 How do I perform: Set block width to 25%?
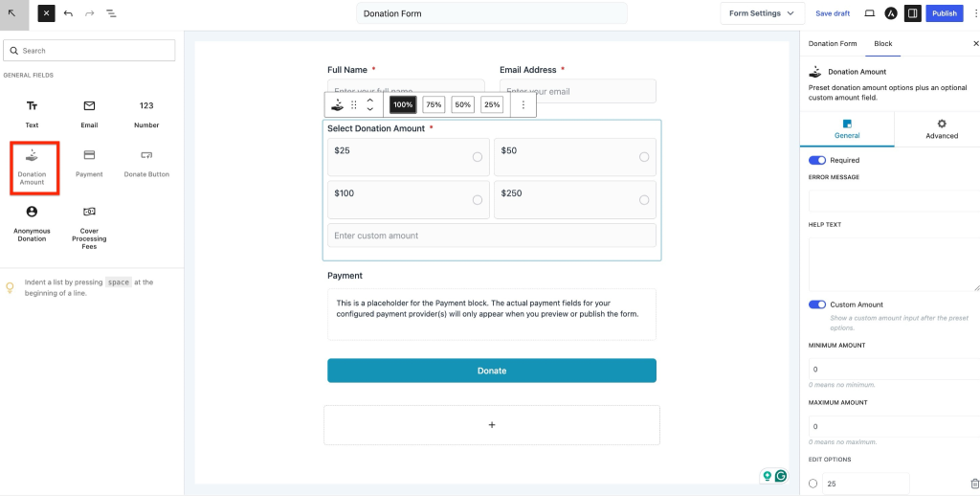pyautogui.click(x=492, y=105)
